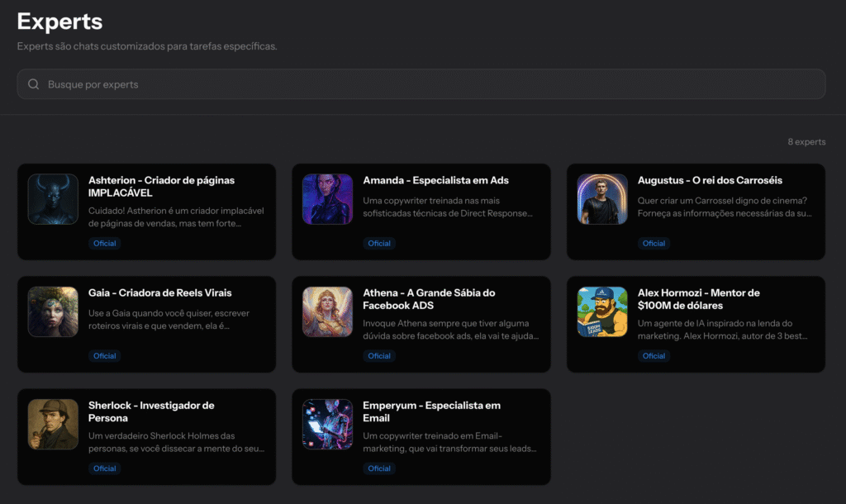Open Sherlock's detective avatar

coord(53,425)
